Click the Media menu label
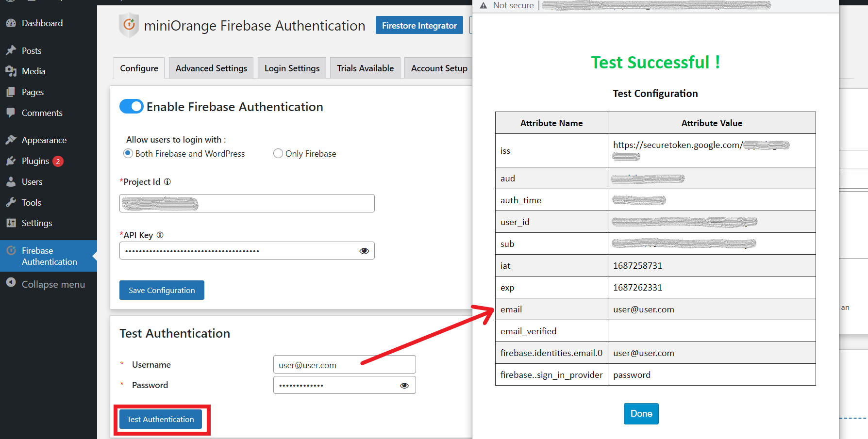 [33, 71]
